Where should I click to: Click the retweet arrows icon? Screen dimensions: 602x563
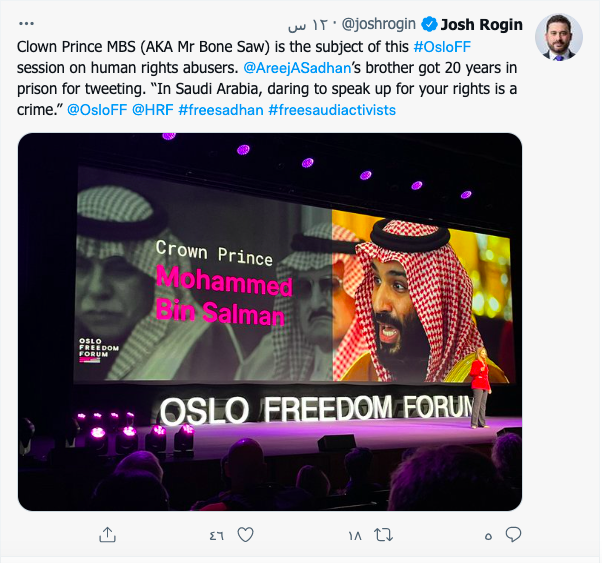pyautogui.click(x=381, y=536)
